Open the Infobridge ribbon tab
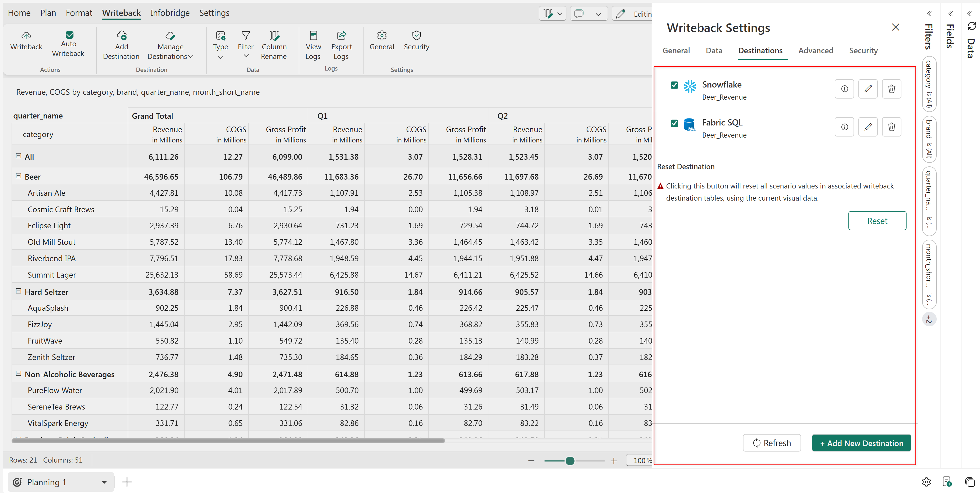The height and width of the screenshot is (493, 980). [170, 13]
